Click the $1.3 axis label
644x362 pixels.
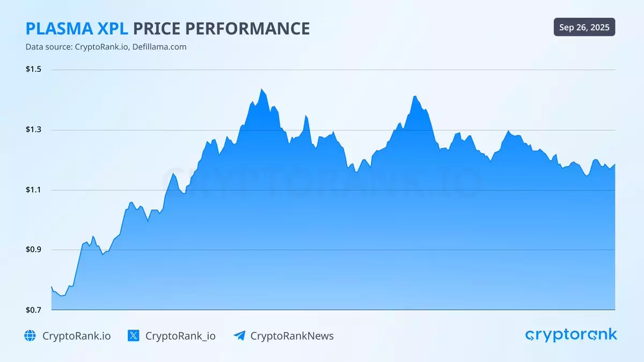(34, 130)
